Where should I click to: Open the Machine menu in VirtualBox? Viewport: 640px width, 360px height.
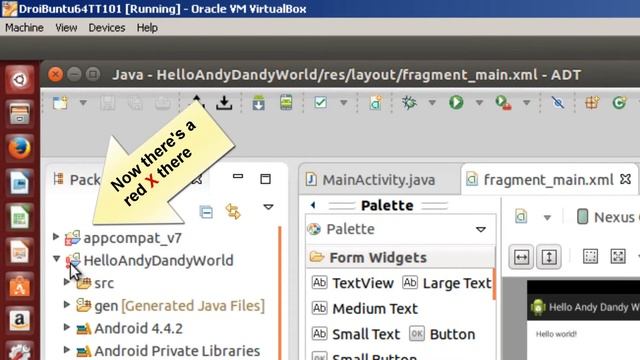(24, 27)
